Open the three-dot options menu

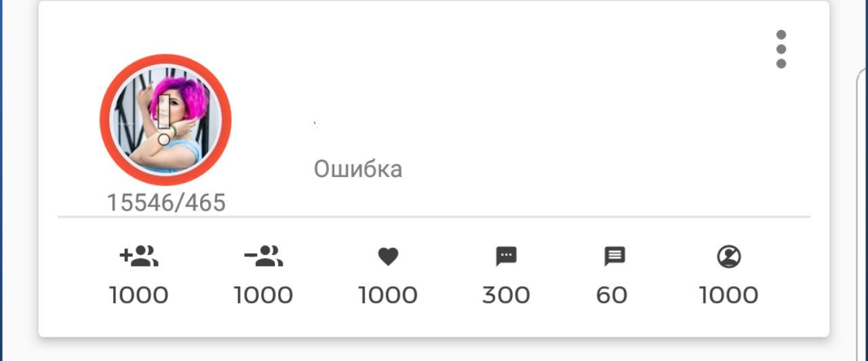(781, 49)
